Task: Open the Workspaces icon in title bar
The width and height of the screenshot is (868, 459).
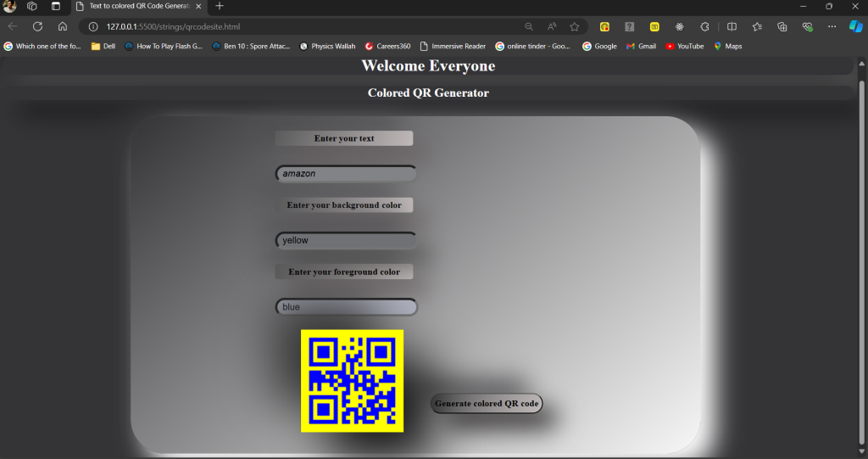Action: click(31, 6)
